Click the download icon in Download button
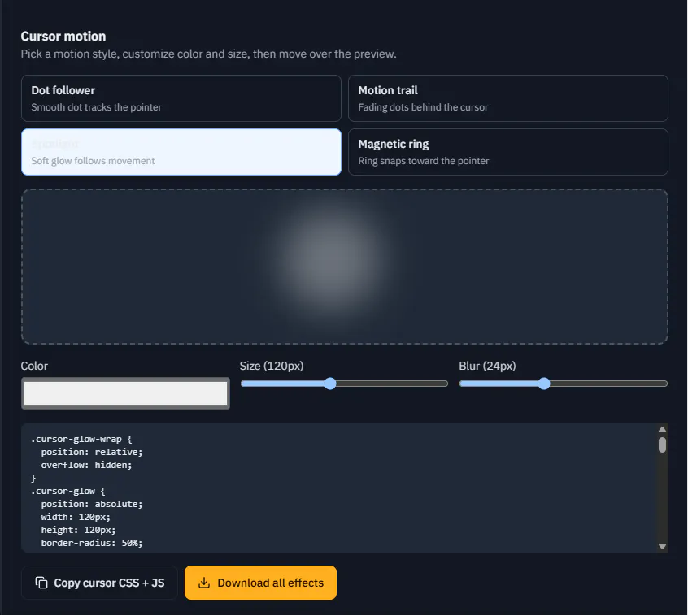Image resolution: width=688 pixels, height=616 pixels. (204, 582)
